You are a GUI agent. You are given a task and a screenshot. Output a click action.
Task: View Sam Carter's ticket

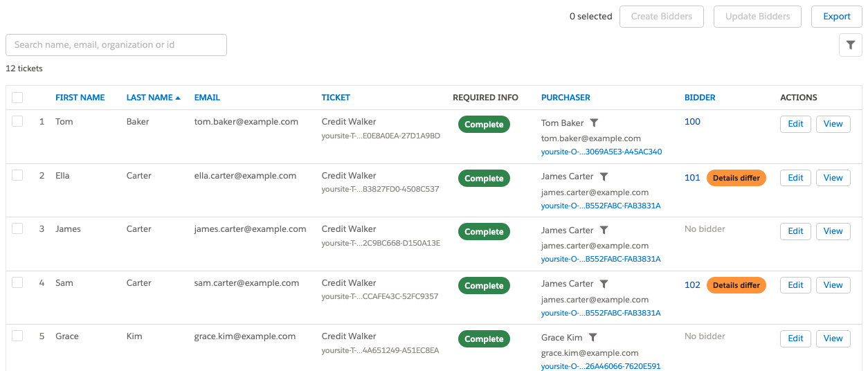[833, 285]
